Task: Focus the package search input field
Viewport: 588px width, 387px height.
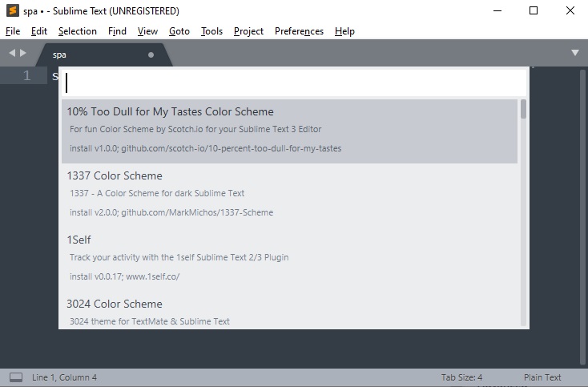Action: click(x=294, y=83)
